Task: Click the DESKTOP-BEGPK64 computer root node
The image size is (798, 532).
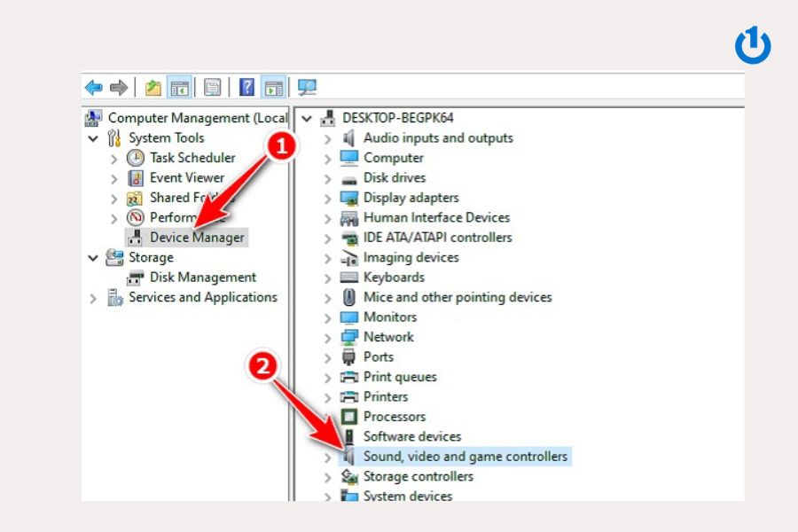Action: [x=398, y=118]
